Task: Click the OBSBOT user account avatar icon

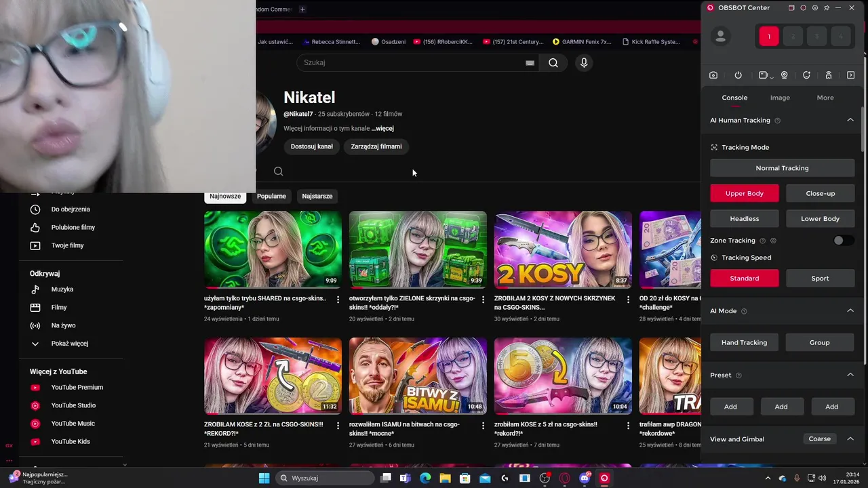Action: [720, 37]
